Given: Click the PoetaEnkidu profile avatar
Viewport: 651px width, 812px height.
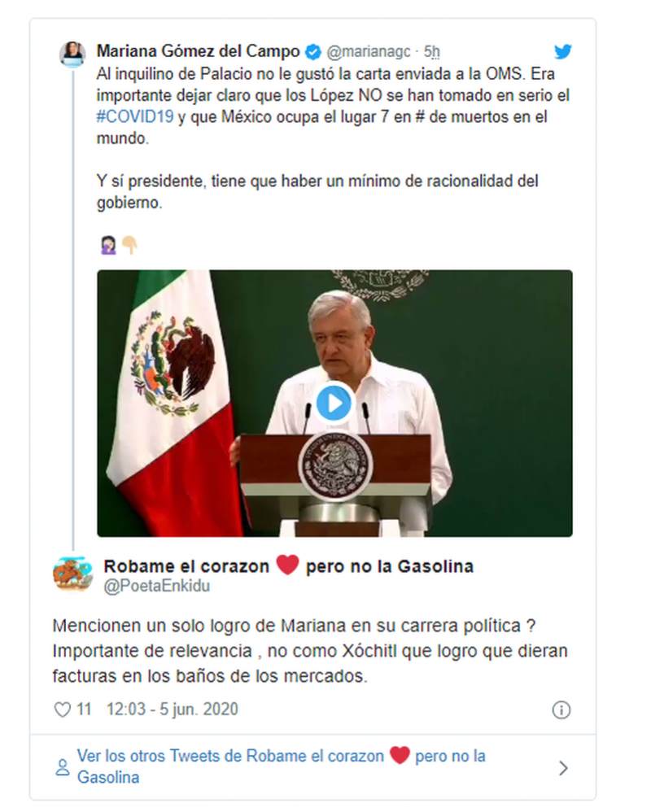Looking at the screenshot, I should coord(73,574).
